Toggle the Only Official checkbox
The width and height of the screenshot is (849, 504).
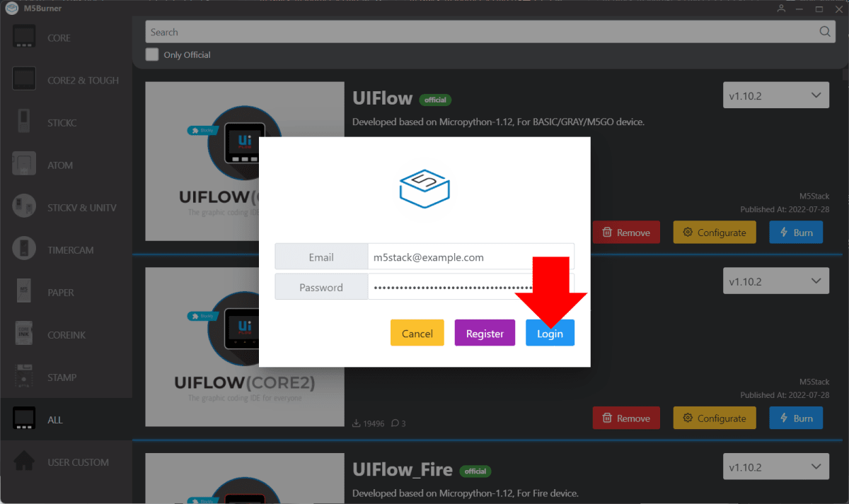coord(152,54)
